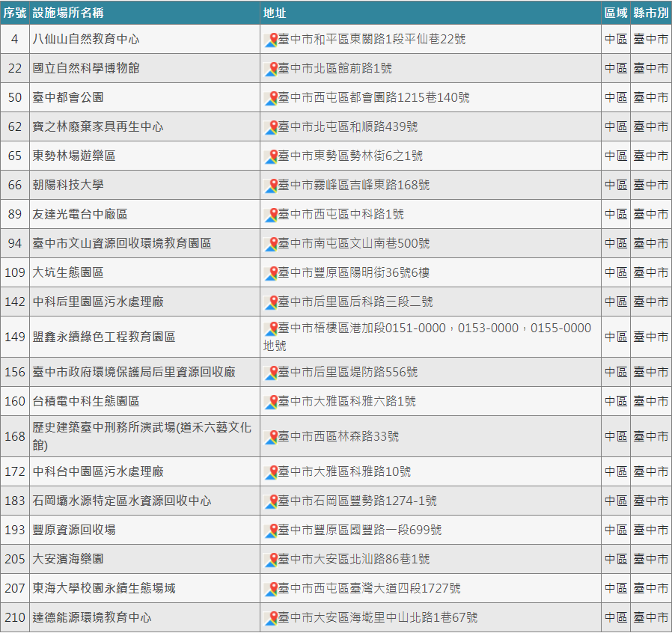Click serial number 4 cell
This screenshot has height=636, width=672.
tap(15, 39)
